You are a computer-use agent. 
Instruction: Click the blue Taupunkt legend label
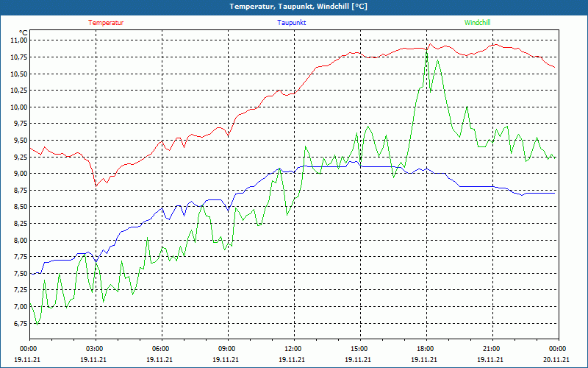pos(291,23)
